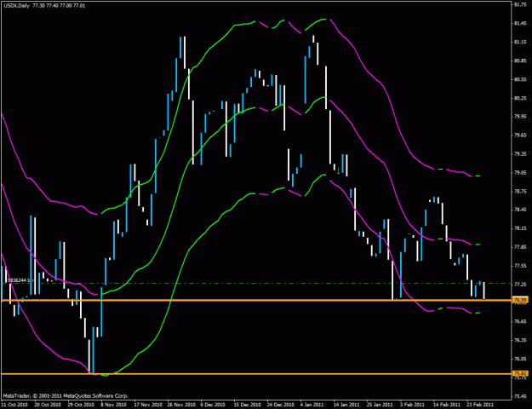The width and height of the screenshot is (532, 409).
Task: Select the 17 Nov 2010 date label
Action: click(147, 405)
